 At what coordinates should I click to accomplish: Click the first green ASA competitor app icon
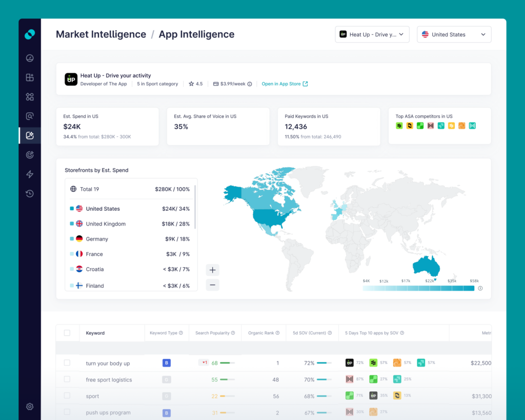399,125
